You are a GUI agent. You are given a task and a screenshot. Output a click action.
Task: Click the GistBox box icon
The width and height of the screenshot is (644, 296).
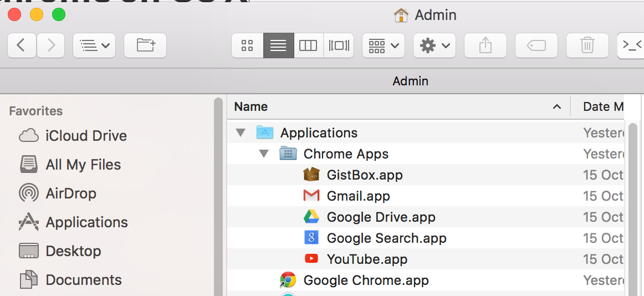311,175
